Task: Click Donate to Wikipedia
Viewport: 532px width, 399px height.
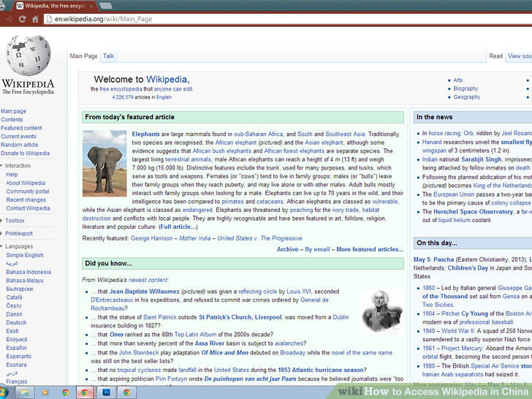Action: 25,153
